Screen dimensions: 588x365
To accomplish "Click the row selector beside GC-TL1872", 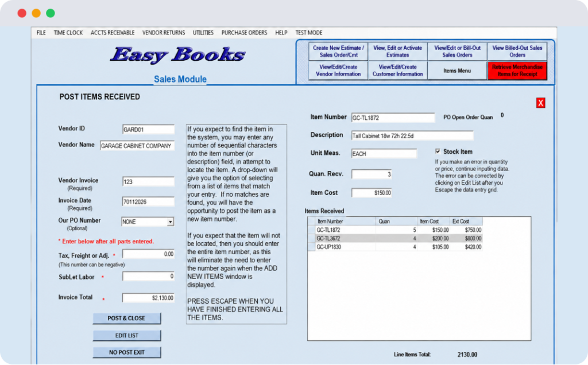I will pos(311,230).
